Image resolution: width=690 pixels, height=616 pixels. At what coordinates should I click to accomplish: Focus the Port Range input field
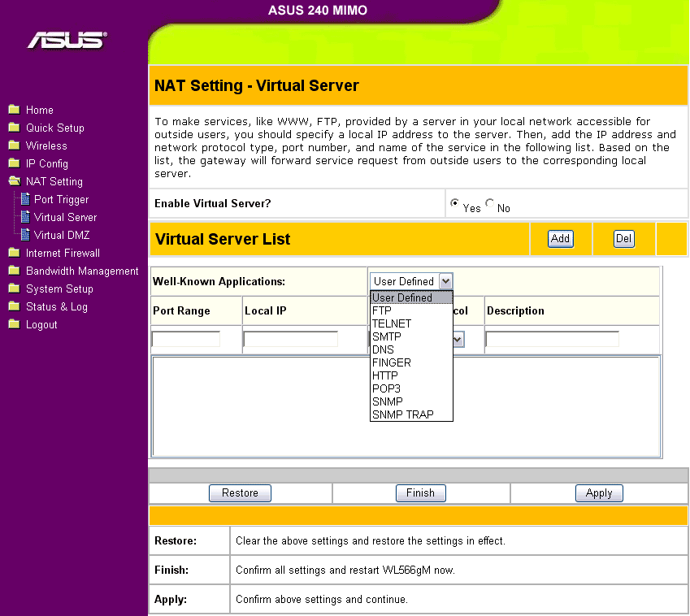[185, 339]
